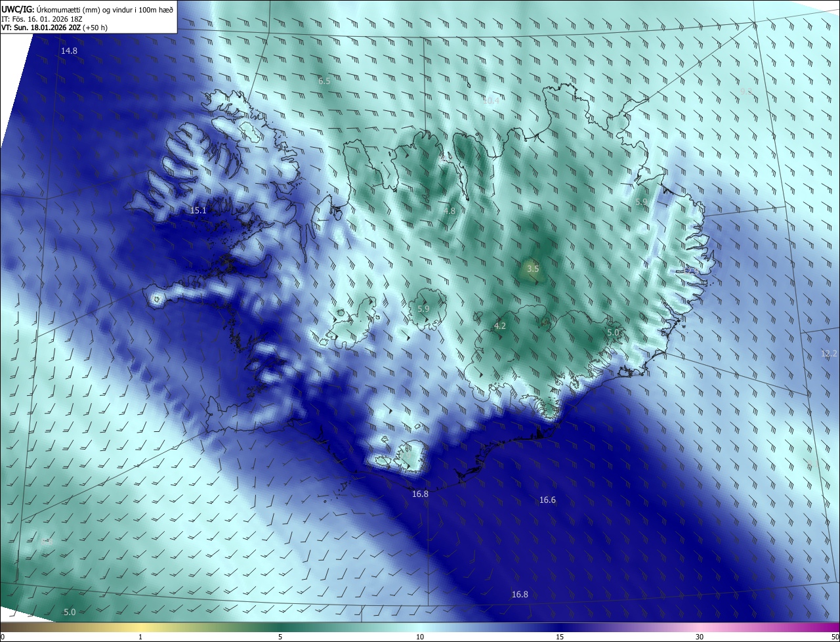Screen dimensions: 840x642
Task: Select the 5.0 label in the lower-left sea area
Action: click(x=70, y=612)
